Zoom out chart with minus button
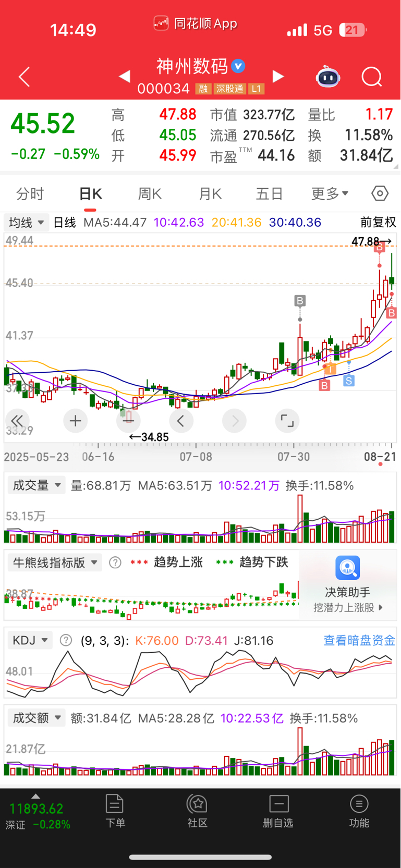 129,421
